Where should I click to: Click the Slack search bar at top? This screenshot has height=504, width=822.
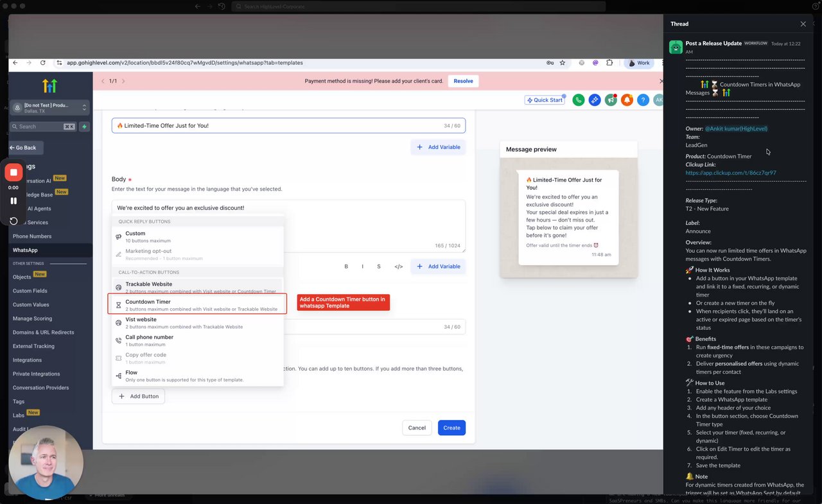(417, 6)
